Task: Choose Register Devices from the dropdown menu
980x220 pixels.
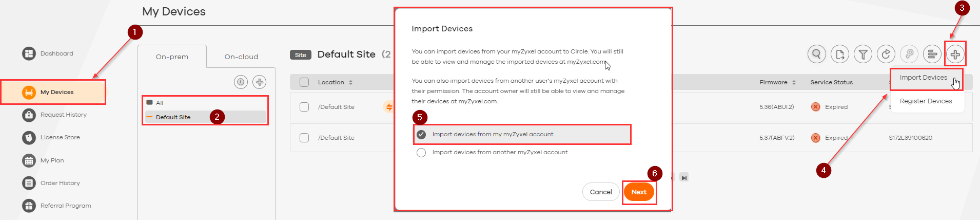Action: (926, 101)
